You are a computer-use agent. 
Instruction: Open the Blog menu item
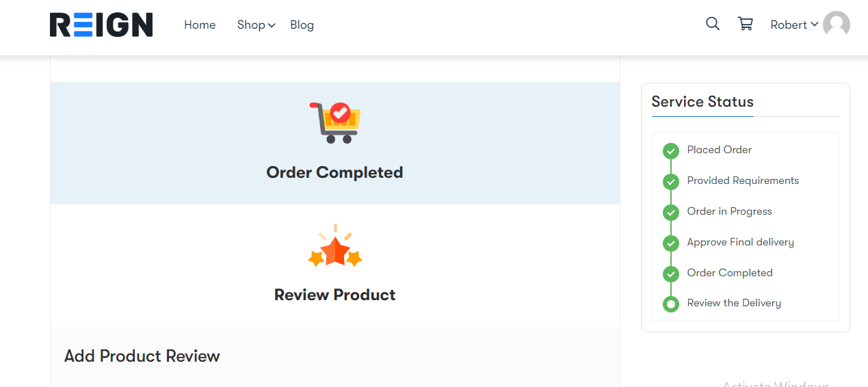click(302, 25)
